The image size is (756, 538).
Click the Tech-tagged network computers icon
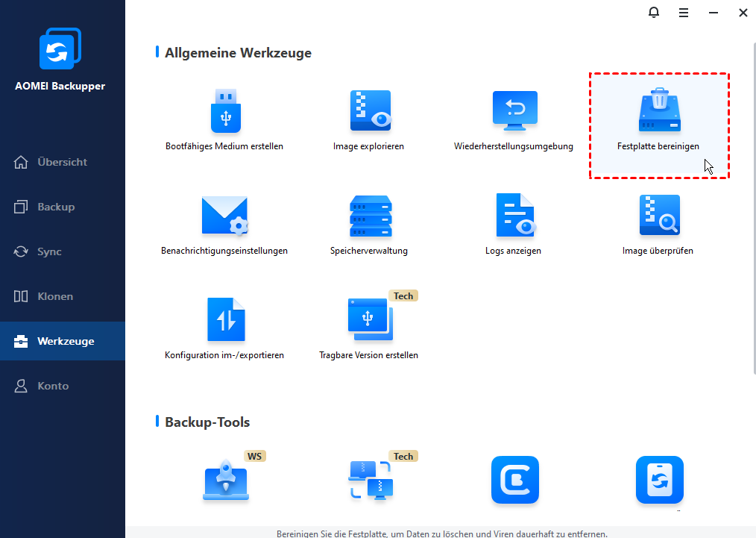tap(371, 480)
